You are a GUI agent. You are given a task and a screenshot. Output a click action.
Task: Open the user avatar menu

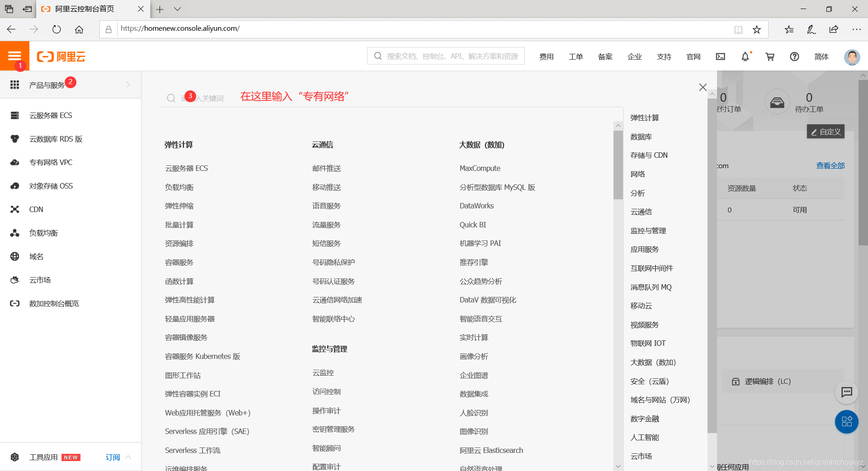pos(852,57)
